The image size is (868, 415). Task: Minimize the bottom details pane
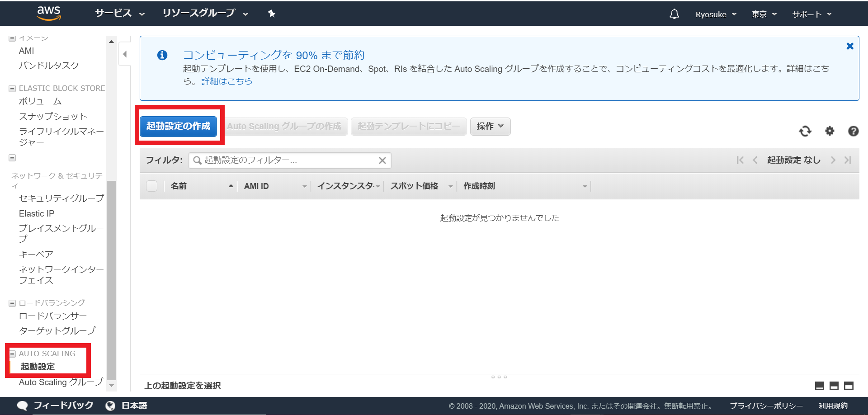click(x=820, y=386)
